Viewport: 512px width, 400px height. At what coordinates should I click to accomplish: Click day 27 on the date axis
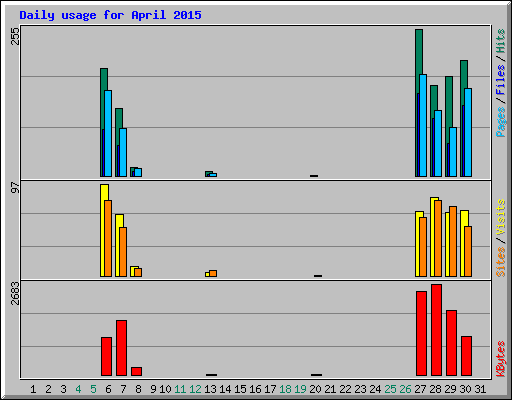420,389
